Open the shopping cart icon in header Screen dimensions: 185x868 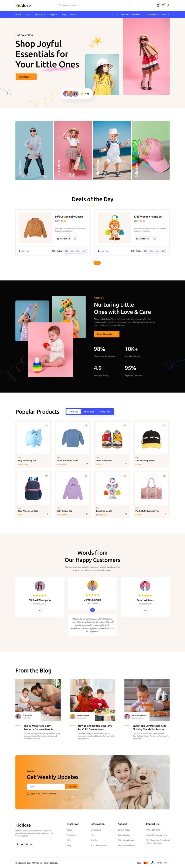click(158, 5)
